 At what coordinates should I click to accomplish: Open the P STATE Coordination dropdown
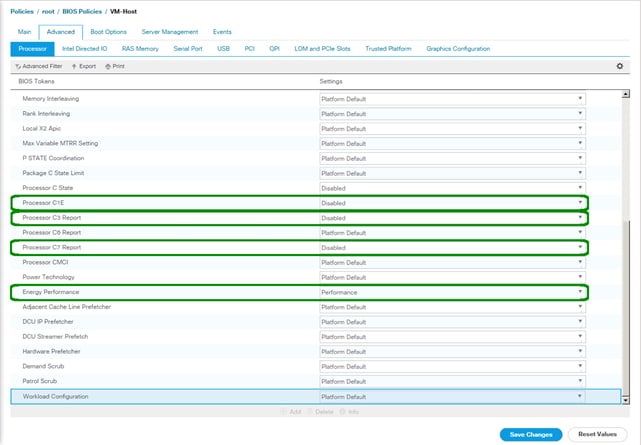(x=452, y=159)
